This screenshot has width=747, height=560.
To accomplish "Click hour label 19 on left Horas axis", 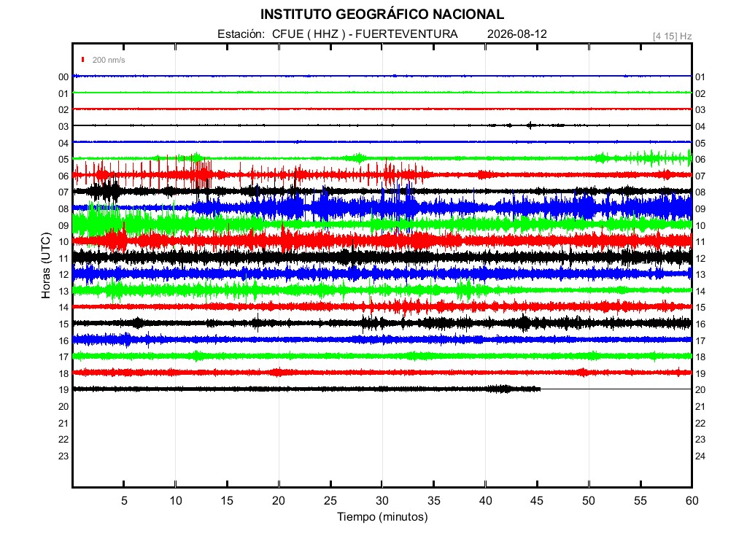I will [63, 390].
